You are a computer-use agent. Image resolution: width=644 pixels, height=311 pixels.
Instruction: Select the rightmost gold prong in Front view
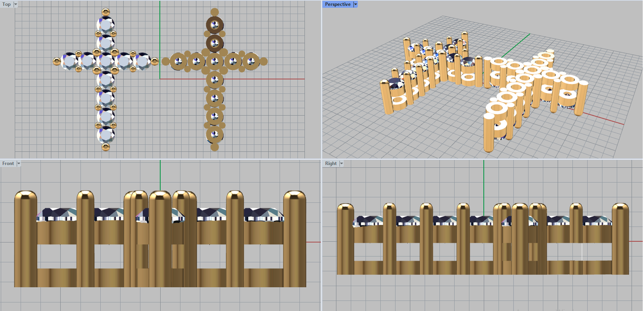coord(295,242)
